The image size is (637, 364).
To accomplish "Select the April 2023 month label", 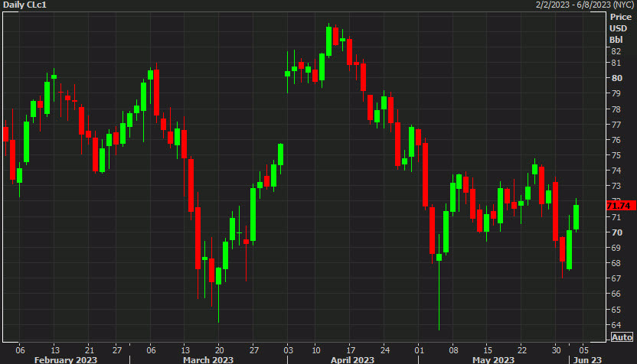I will click(x=352, y=360).
